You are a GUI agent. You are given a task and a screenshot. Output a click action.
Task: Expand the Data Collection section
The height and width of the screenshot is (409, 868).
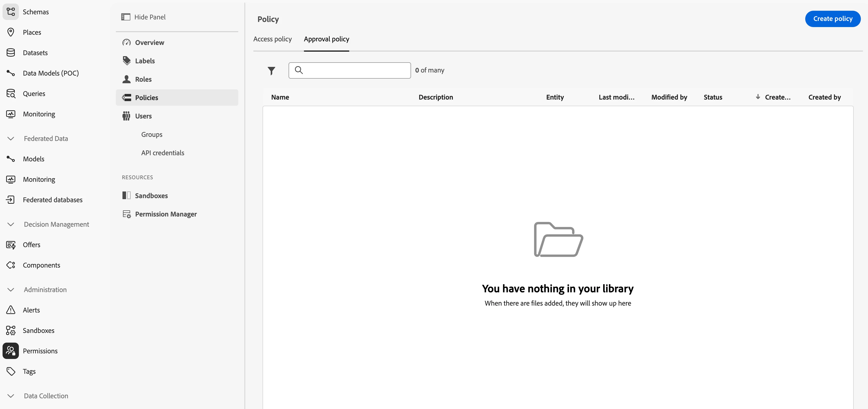[11, 396]
